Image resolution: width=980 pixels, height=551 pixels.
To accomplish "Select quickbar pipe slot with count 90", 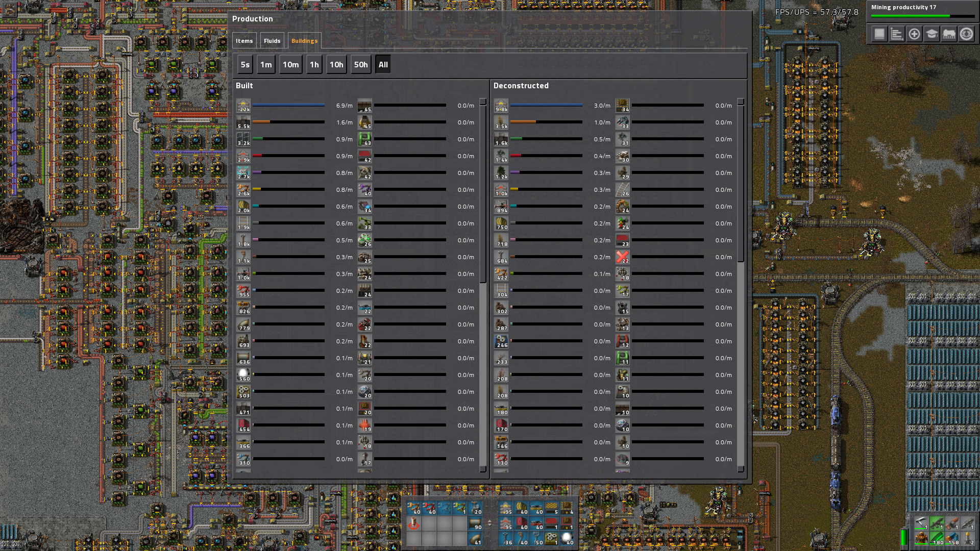I will click(475, 523).
